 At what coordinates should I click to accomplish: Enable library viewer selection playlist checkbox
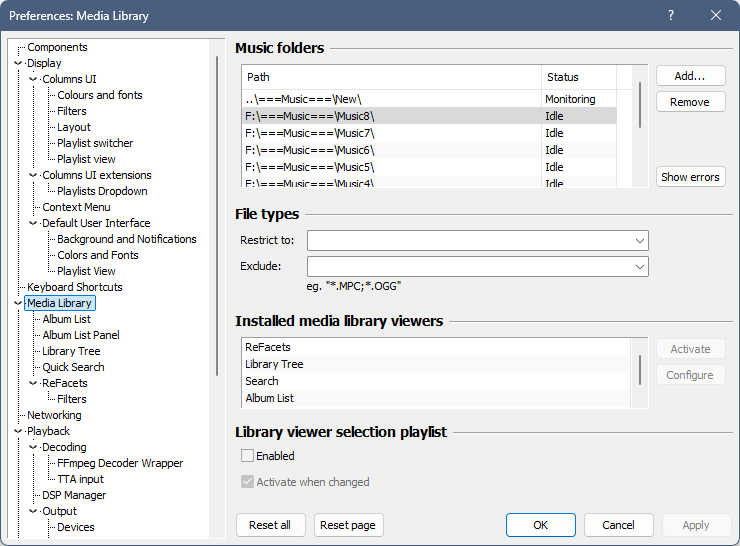[247, 456]
